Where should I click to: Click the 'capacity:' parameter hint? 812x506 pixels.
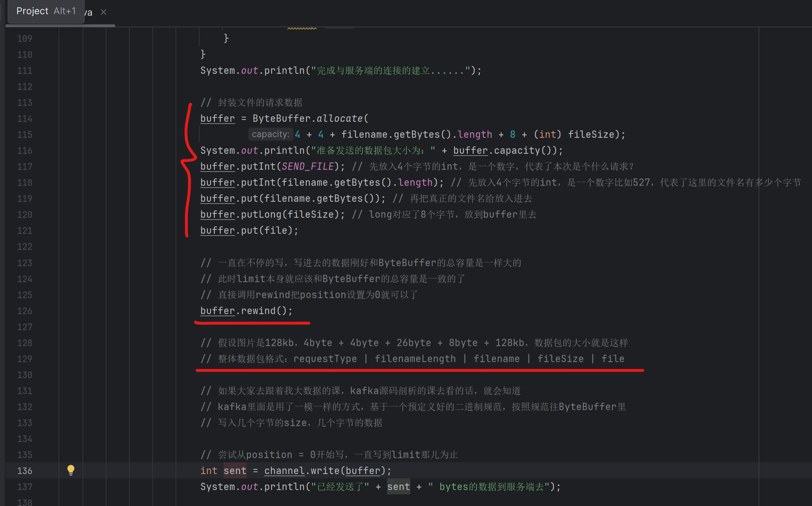coord(270,134)
